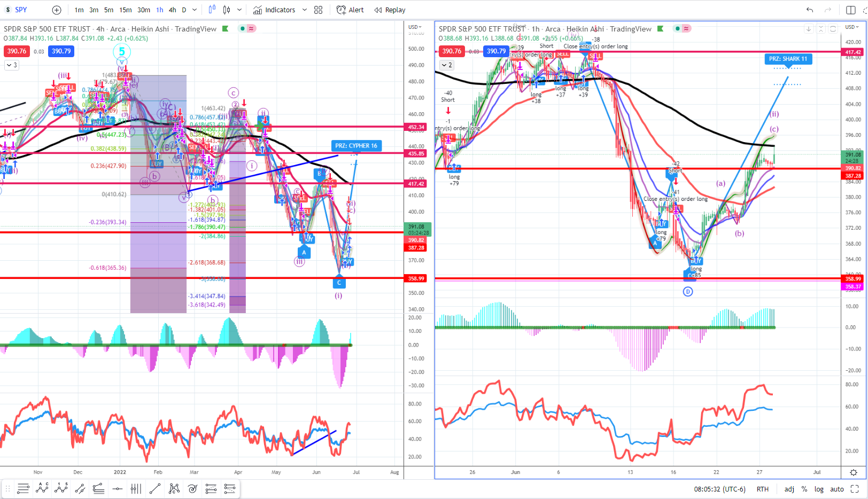Click the PRZ: CYPHER 16 label
Viewport: 868px width, 499px height.
(356, 145)
